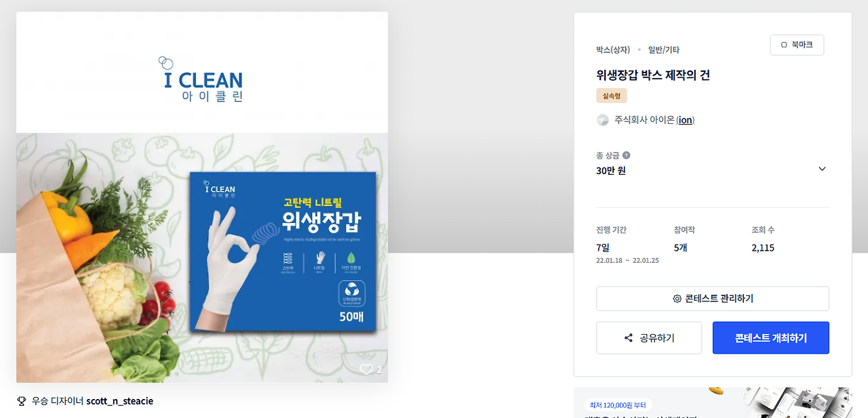Viewport: 868px width, 418px height.
Task: Click the I CLEAN logo at top
Action: 202,79
